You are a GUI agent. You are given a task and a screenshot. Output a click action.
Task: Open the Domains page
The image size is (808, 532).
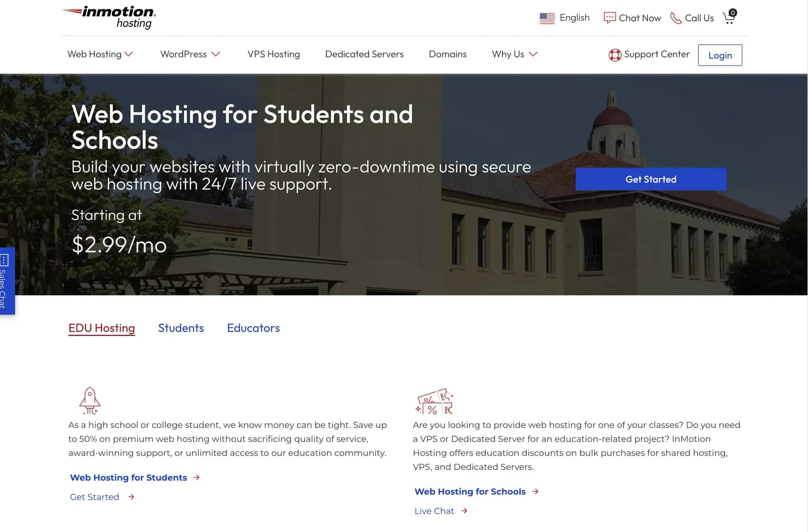click(x=447, y=54)
